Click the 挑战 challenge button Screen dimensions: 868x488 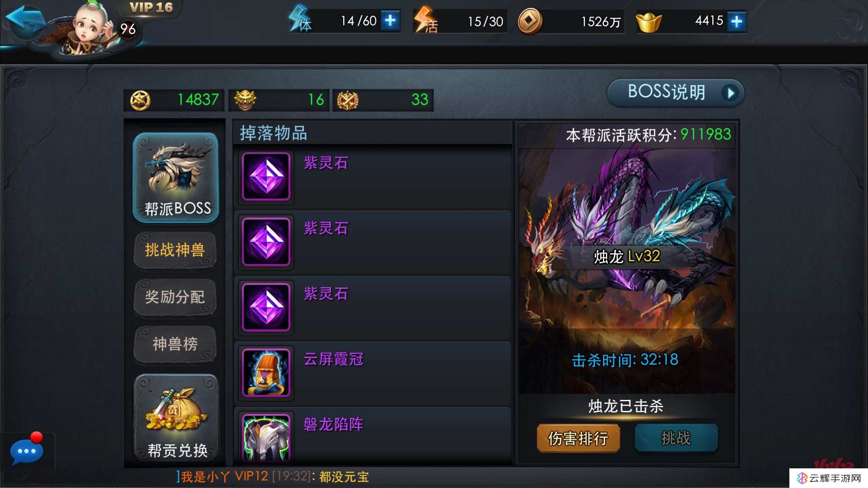676,438
